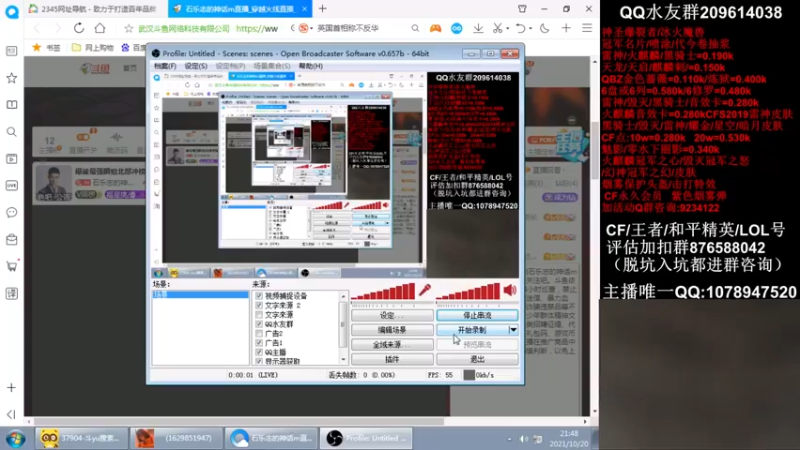Toggle 文字来源 2 source checkbox
800x450 pixels.
click(x=259, y=305)
